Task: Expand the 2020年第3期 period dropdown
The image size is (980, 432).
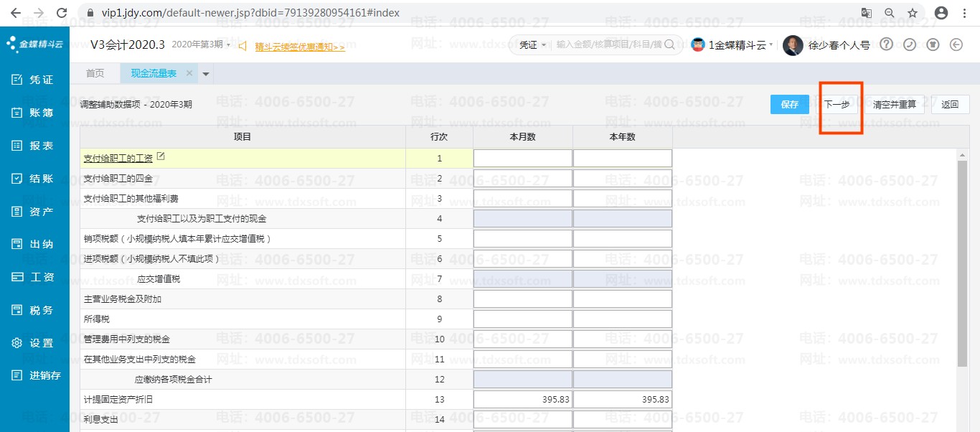Action: [x=202, y=45]
